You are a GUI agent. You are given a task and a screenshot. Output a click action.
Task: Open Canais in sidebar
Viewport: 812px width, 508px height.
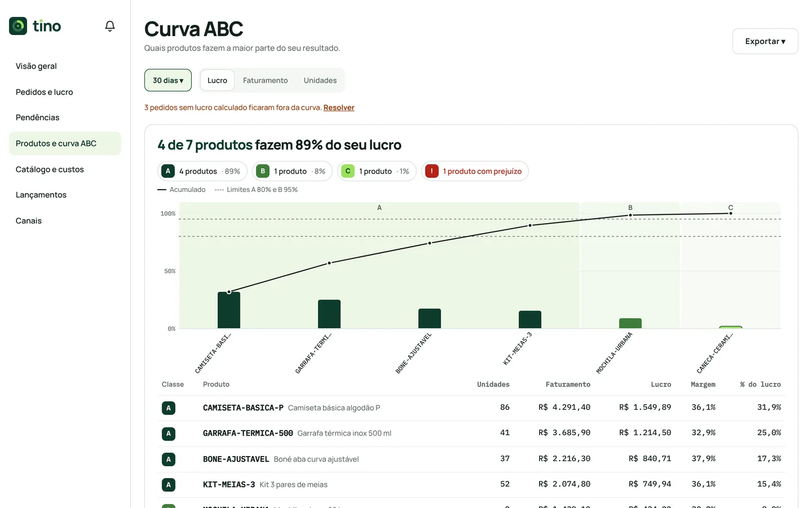pos(65,221)
